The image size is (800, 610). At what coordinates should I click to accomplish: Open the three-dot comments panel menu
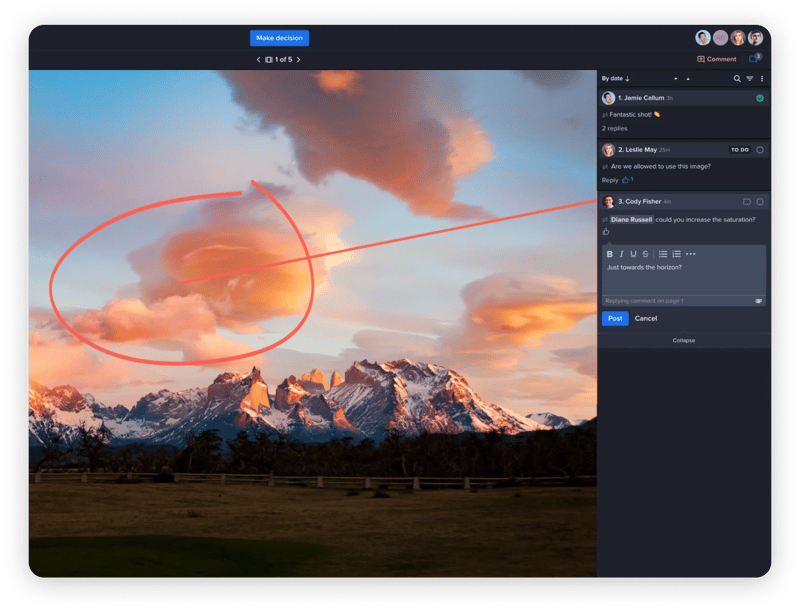(762, 78)
